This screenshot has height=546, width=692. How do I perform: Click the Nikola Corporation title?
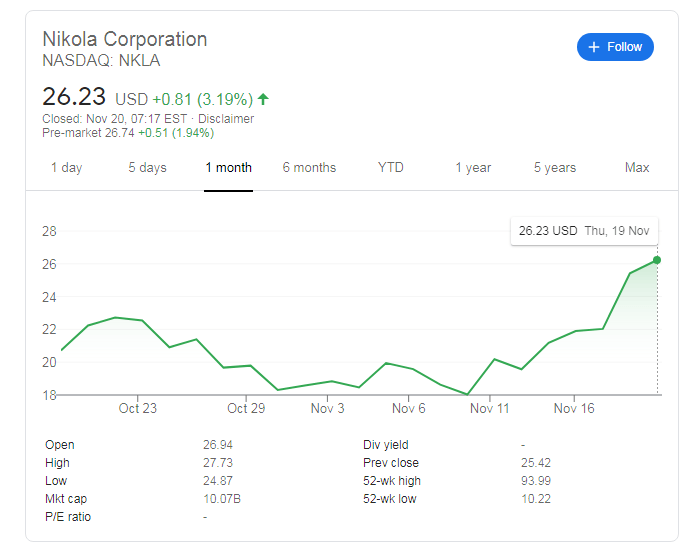point(125,39)
